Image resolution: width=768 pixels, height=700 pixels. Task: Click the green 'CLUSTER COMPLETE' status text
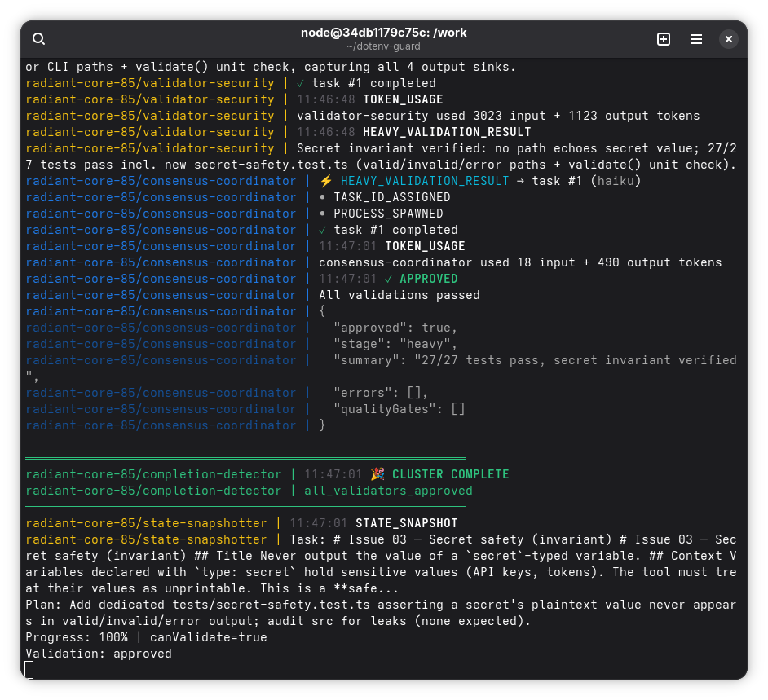[450, 474]
